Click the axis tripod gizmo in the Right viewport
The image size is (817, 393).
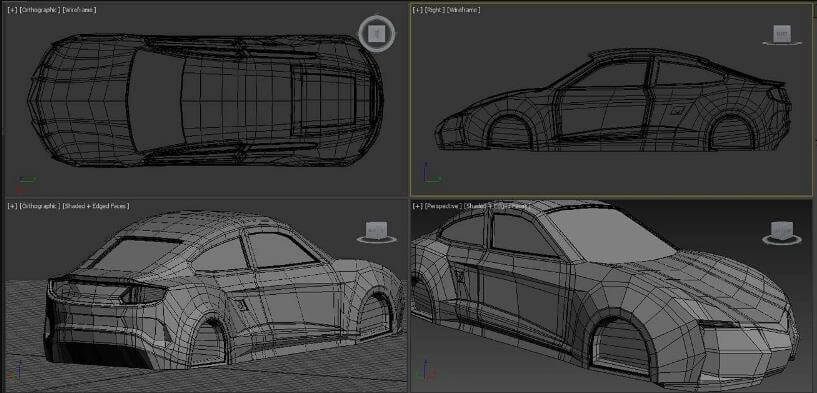(430, 174)
